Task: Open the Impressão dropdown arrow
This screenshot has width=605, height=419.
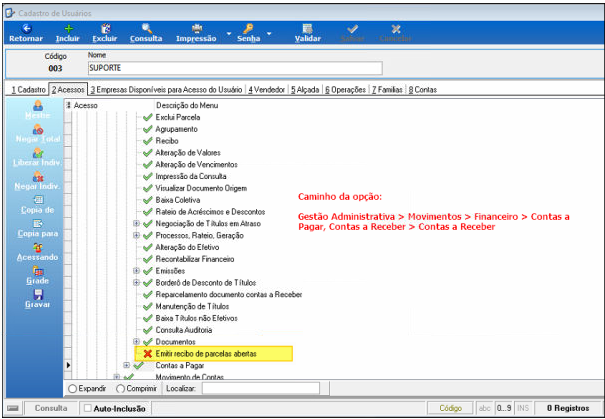Action: (229, 34)
